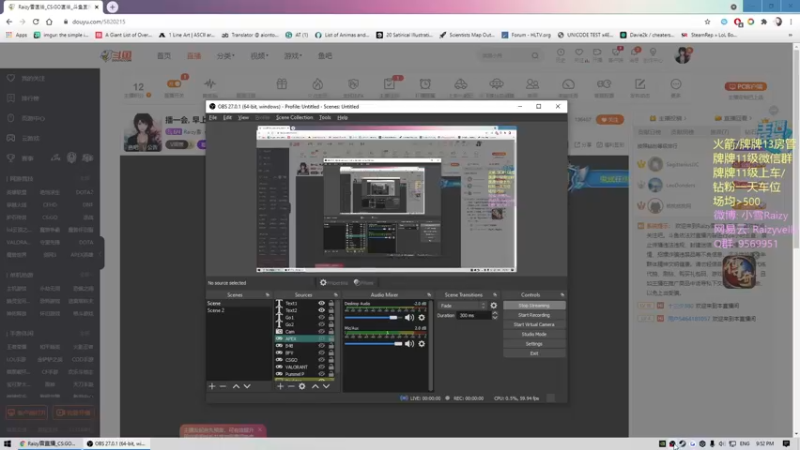
Task: Open scene transition properties gear
Action: [493, 306]
